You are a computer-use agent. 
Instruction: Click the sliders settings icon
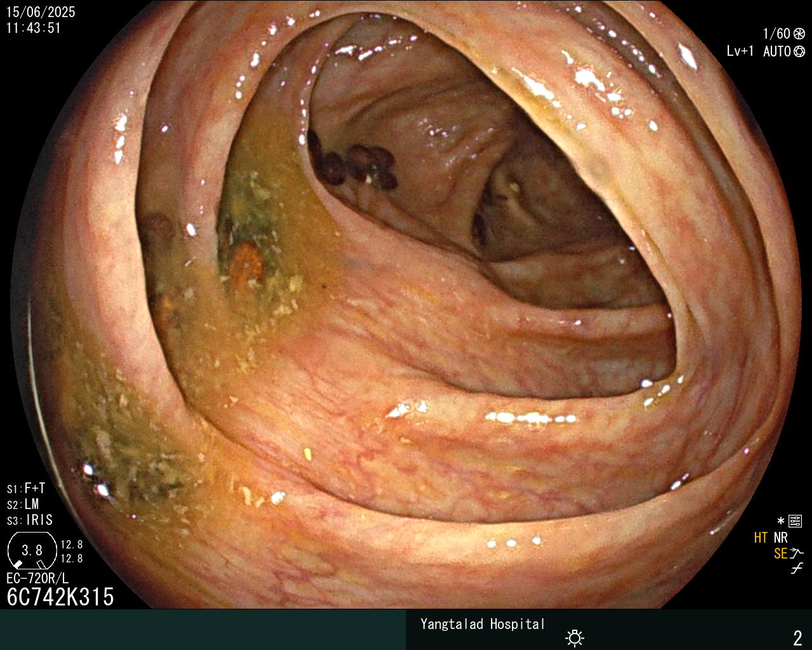point(795,522)
